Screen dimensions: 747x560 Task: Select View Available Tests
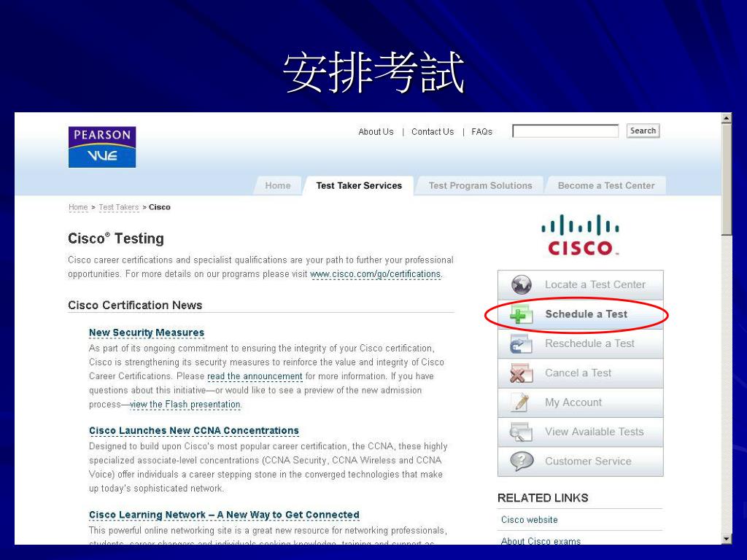[x=580, y=432]
